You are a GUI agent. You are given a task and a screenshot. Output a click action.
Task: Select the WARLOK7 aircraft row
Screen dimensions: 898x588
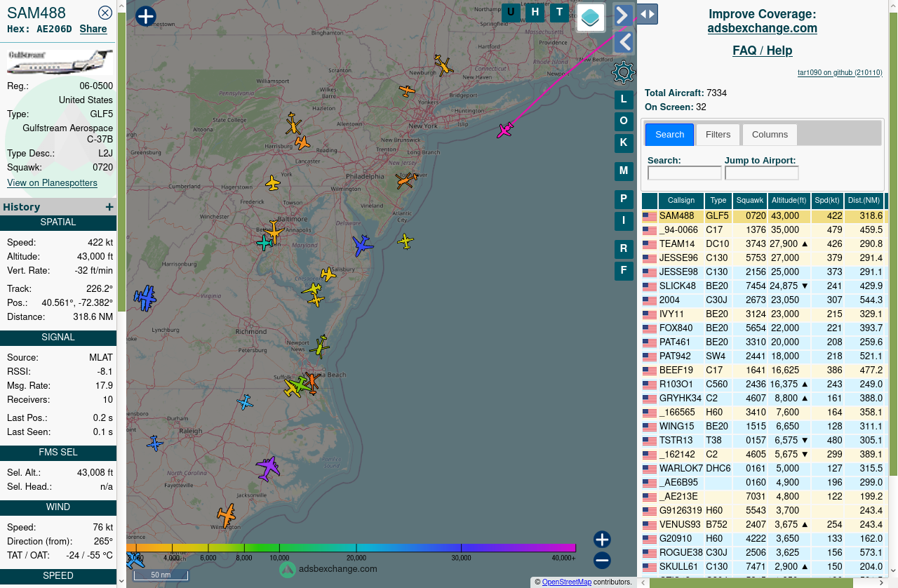coord(764,469)
